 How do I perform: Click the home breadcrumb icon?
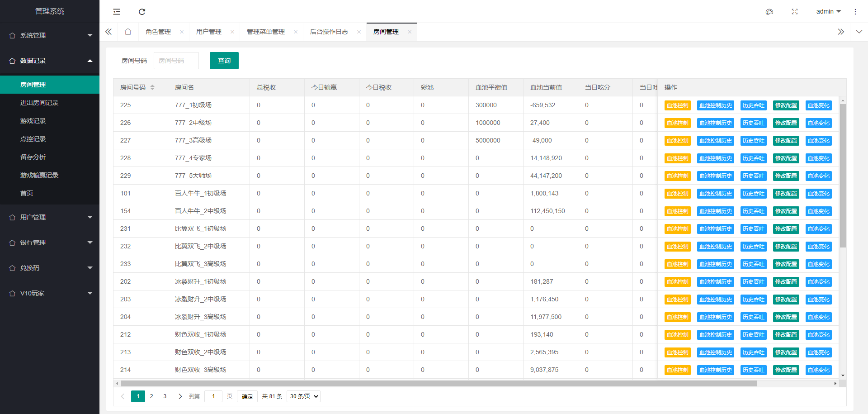point(128,32)
